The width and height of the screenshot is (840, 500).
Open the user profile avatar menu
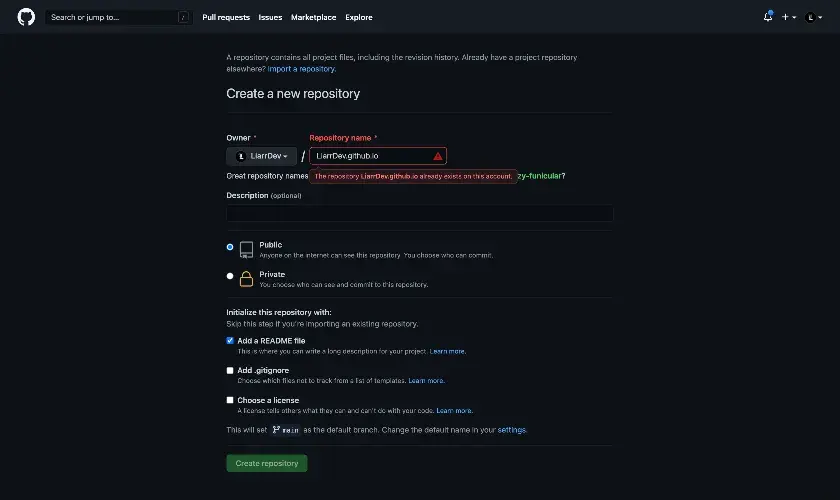[x=814, y=17]
